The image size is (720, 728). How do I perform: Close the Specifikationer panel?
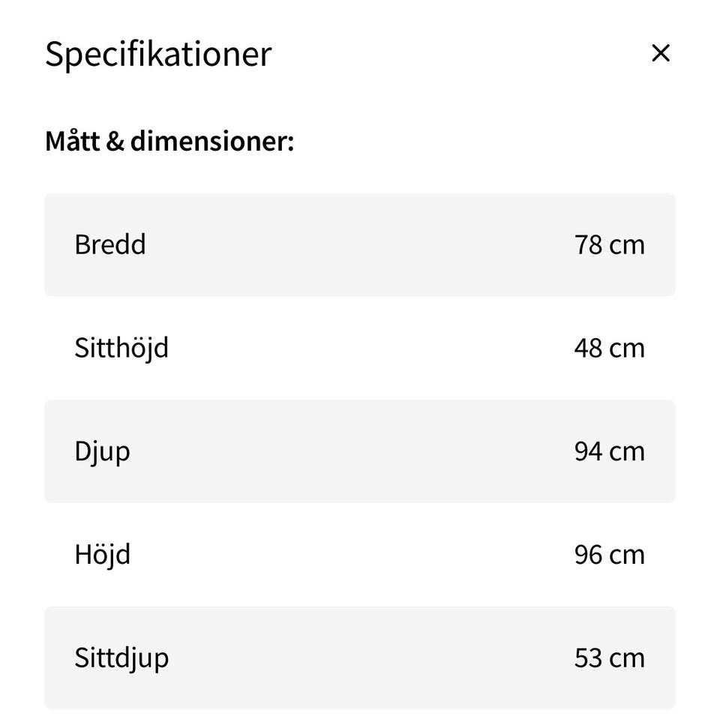660,53
